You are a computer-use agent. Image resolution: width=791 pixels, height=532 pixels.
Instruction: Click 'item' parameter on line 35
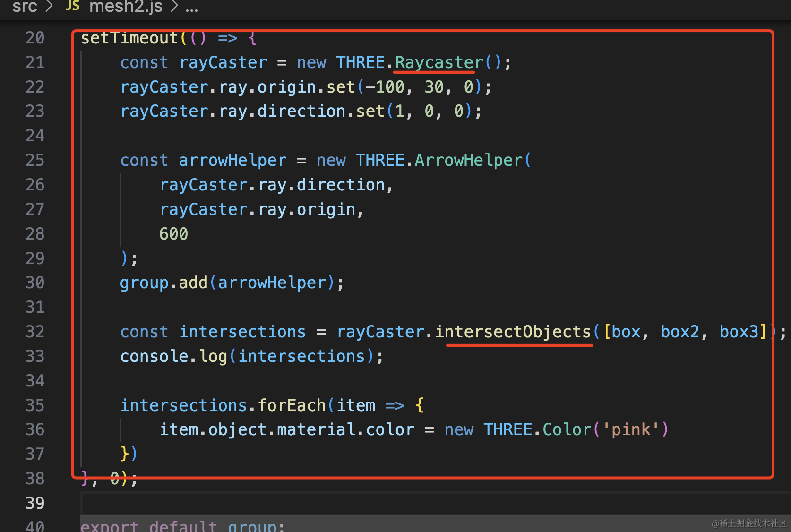pos(356,405)
